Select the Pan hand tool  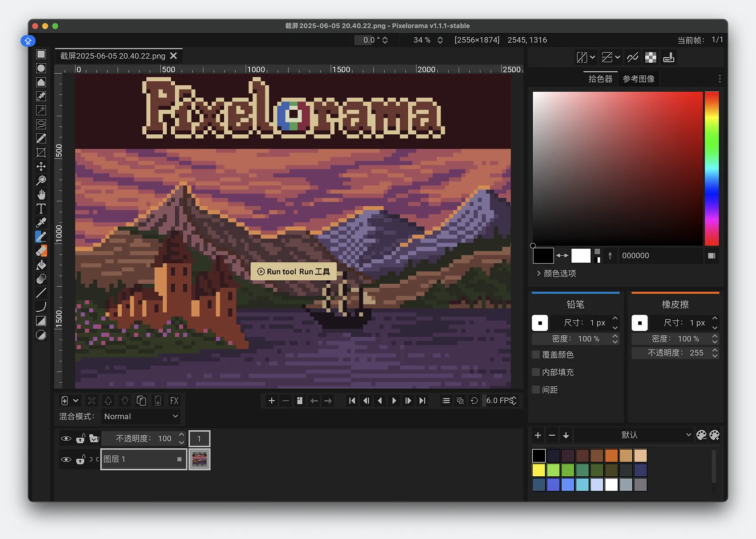tap(41, 195)
